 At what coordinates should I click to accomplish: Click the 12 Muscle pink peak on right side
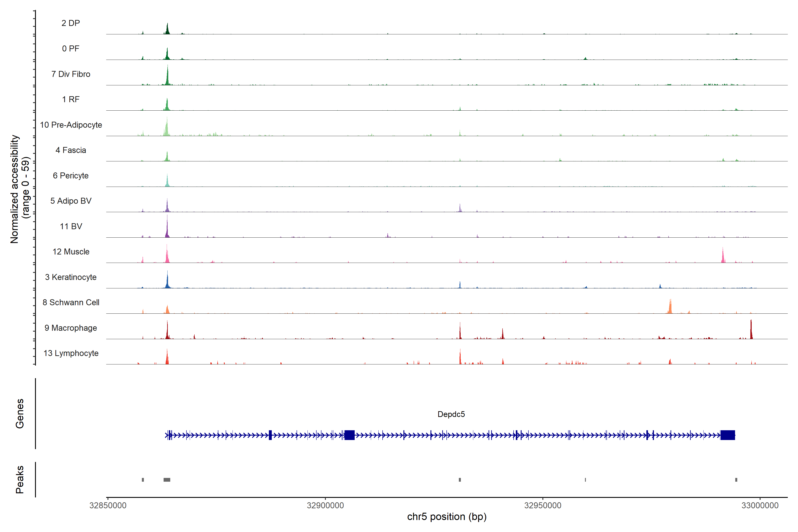pyautogui.click(x=723, y=257)
